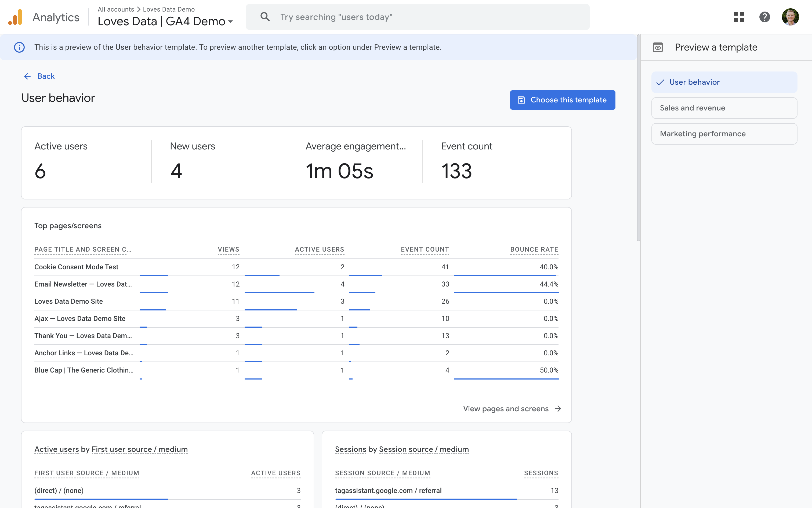Click the Loves Data Demo Site row title

[x=68, y=301]
